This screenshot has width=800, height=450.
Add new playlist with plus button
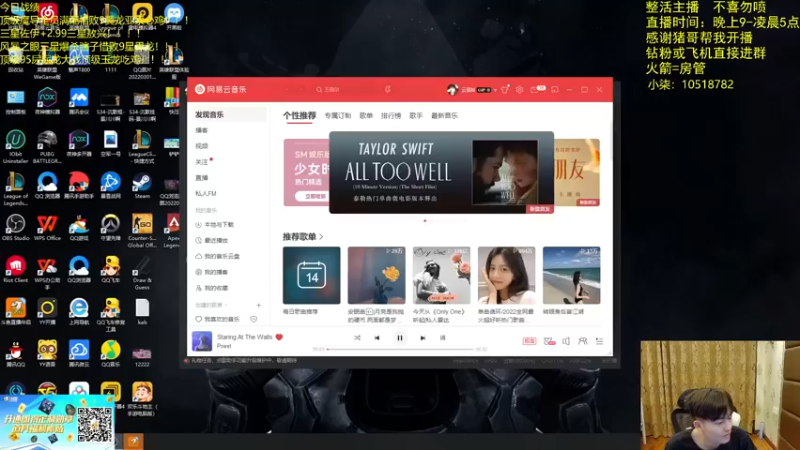click(259, 305)
